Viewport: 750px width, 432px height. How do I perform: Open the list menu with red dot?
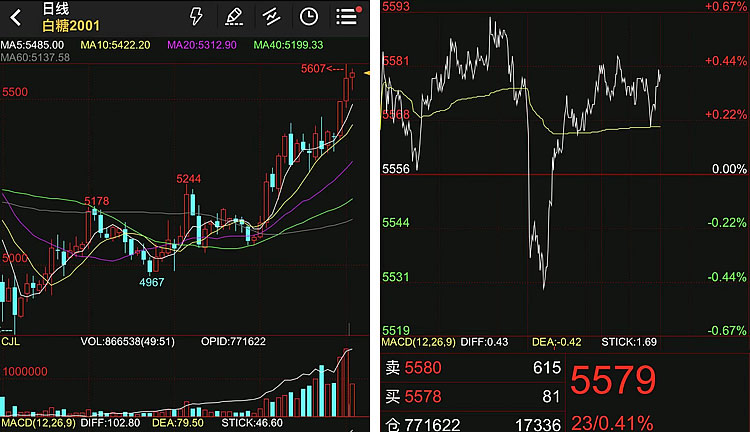pyautogui.click(x=348, y=16)
